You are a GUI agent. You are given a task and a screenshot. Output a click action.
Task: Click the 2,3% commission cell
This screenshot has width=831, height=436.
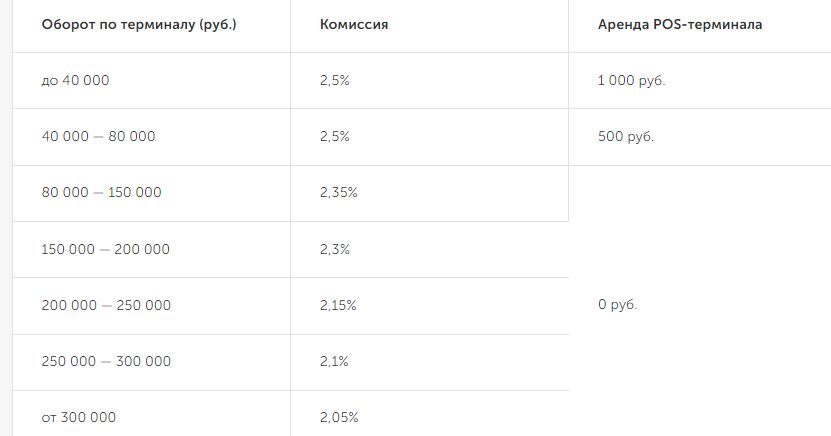pyautogui.click(x=335, y=249)
